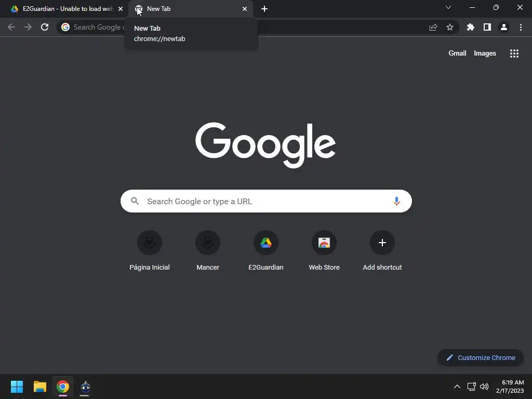Open the tab search dropdown arrow
Image resolution: width=532 pixels, height=399 pixels.
(448, 7)
